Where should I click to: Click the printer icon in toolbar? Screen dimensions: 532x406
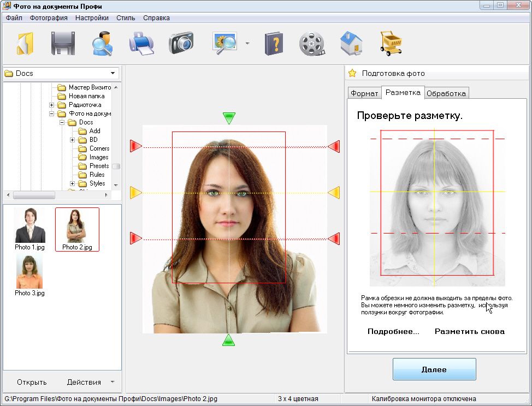141,44
